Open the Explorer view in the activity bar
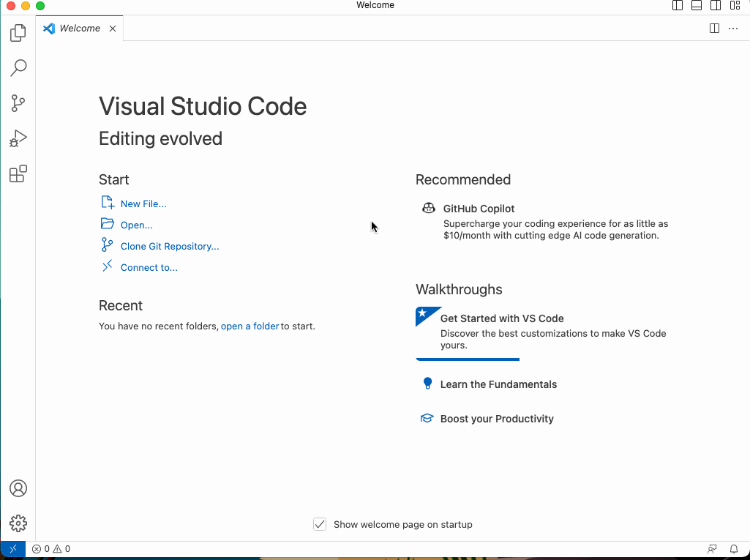The width and height of the screenshot is (750, 560). (18, 33)
